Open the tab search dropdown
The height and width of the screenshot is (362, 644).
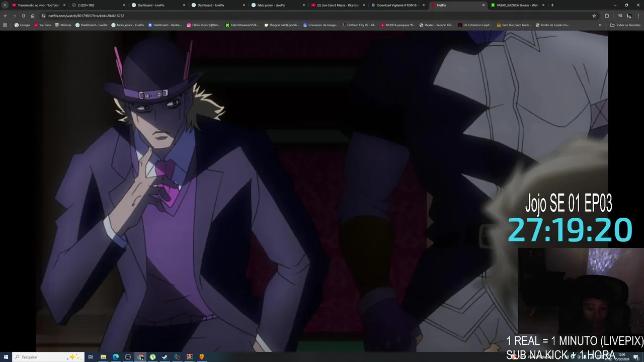coord(5,5)
